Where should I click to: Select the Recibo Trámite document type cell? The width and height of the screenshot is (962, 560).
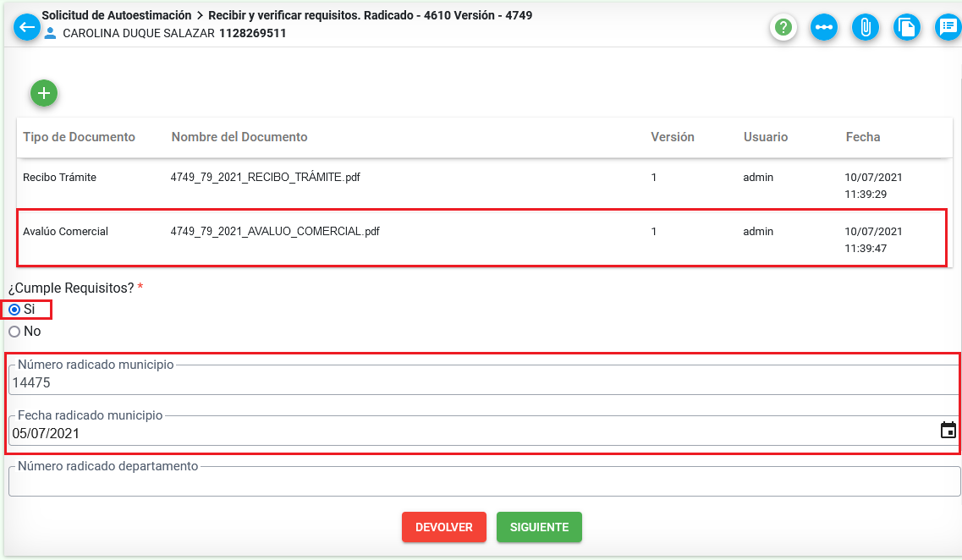59,178
